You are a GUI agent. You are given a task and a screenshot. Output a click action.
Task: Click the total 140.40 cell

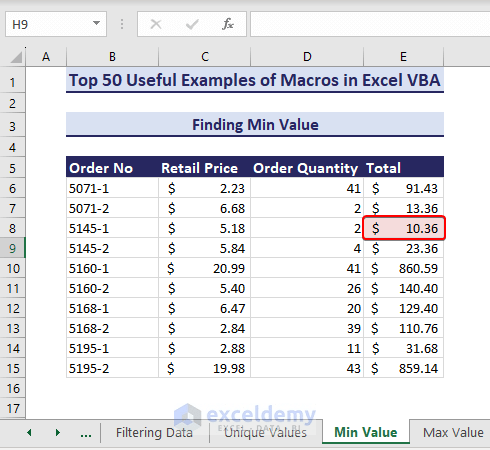pos(404,288)
